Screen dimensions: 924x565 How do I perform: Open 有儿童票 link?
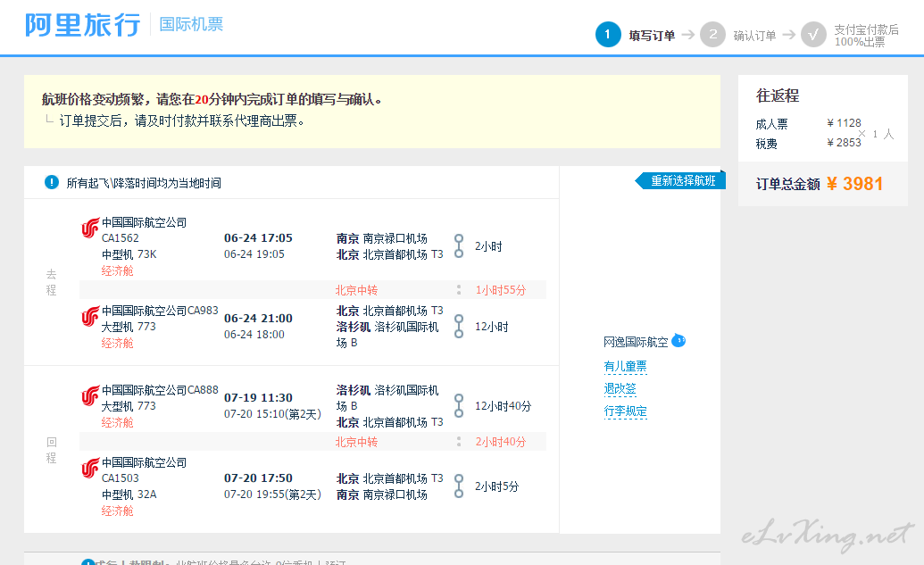point(625,367)
